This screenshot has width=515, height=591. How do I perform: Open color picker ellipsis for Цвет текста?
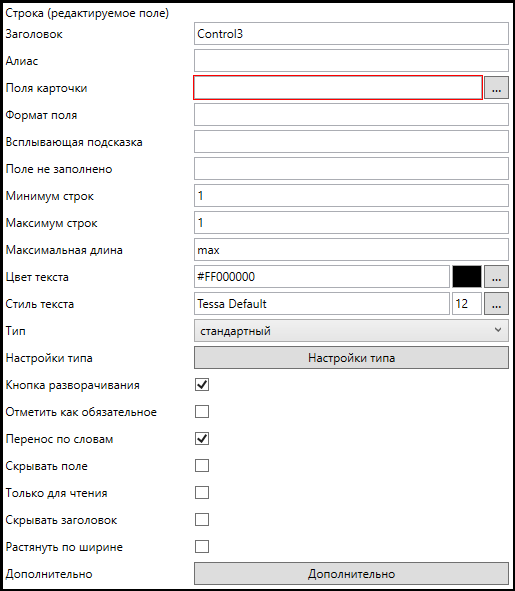pyautogui.click(x=496, y=277)
